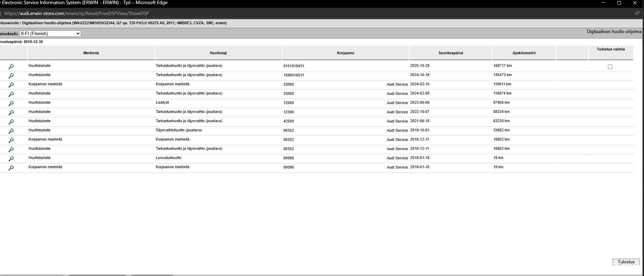View details of 2024-02-15 Korjaamon merkintä
This screenshot has width=644, height=276.
[11, 85]
